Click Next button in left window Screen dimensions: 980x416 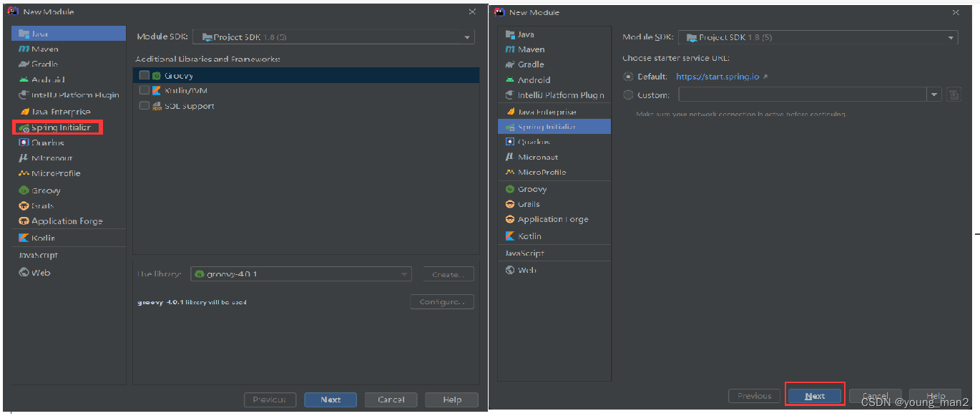click(x=330, y=400)
